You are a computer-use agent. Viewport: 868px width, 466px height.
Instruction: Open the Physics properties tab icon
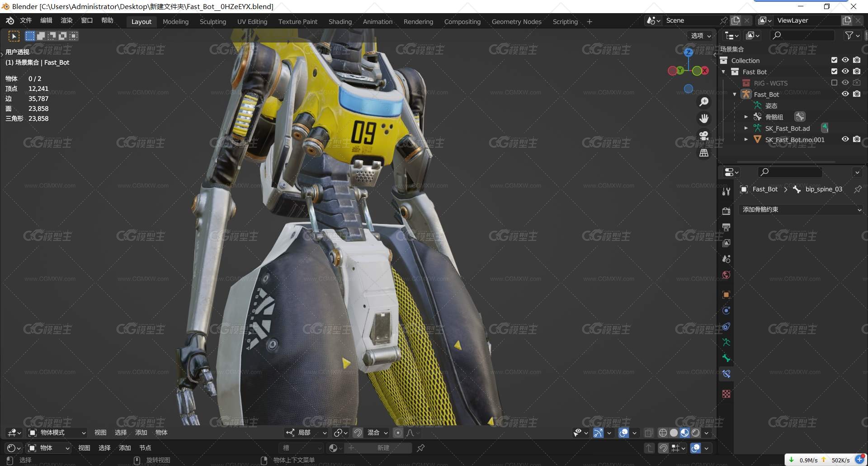pyautogui.click(x=726, y=310)
